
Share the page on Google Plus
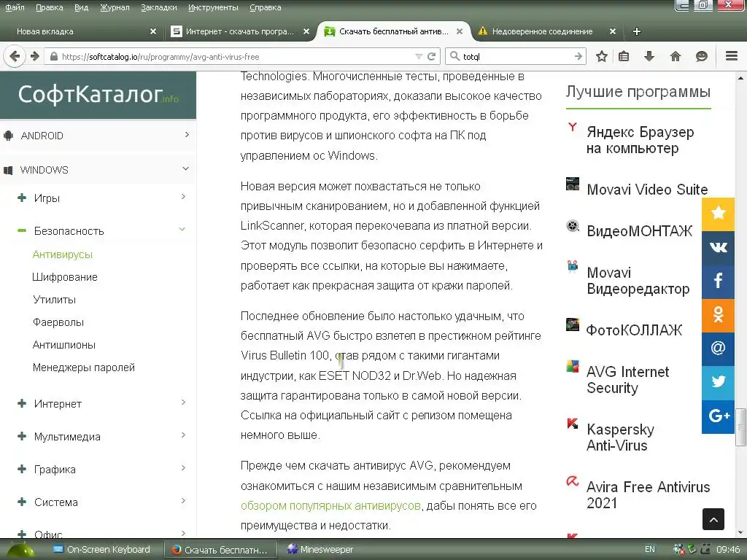pyautogui.click(x=718, y=416)
